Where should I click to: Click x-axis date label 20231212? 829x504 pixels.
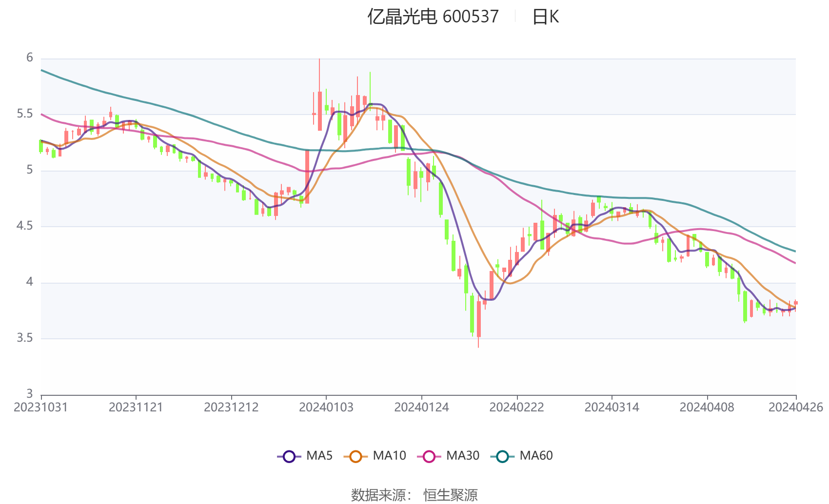pyautogui.click(x=231, y=407)
